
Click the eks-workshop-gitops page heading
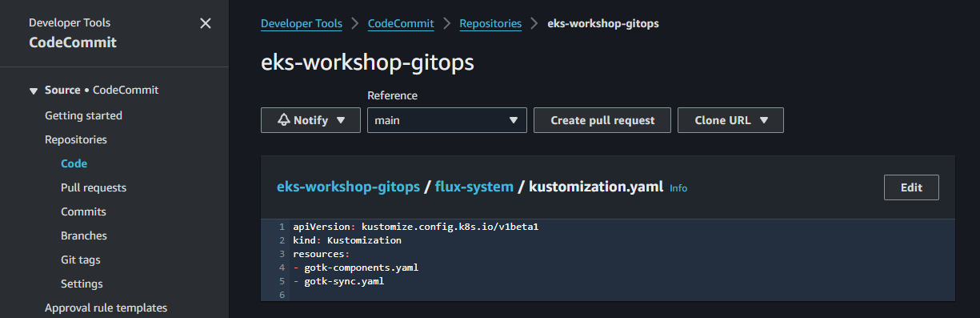click(x=368, y=63)
